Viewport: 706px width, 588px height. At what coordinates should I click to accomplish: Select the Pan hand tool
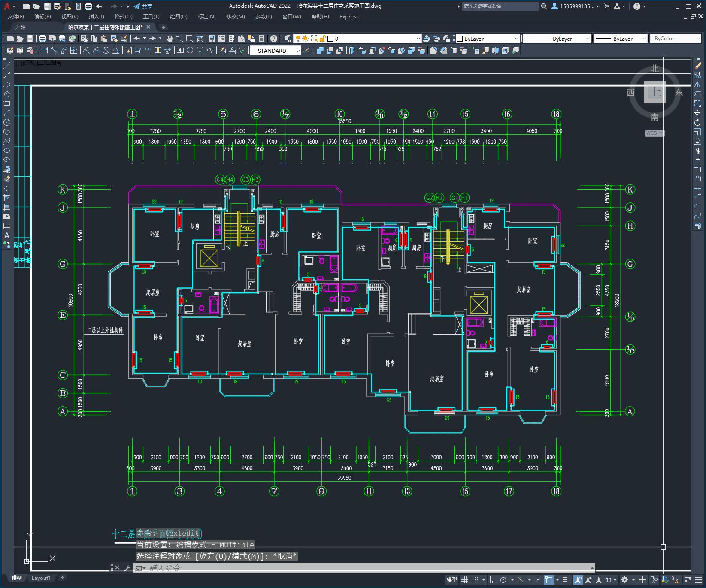click(x=170, y=39)
